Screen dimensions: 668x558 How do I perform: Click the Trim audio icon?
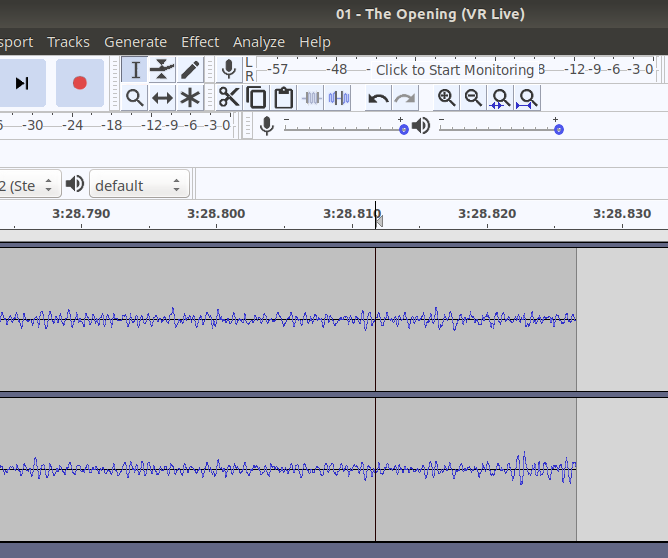311,98
